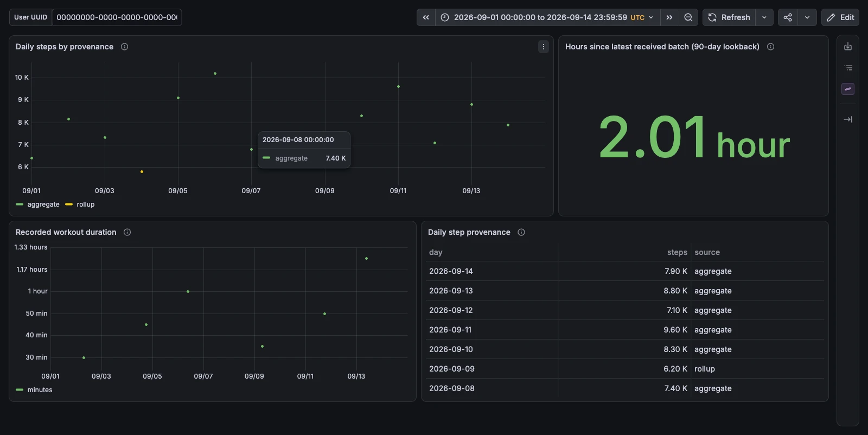Click the Hours since latest received batch title

click(662, 47)
